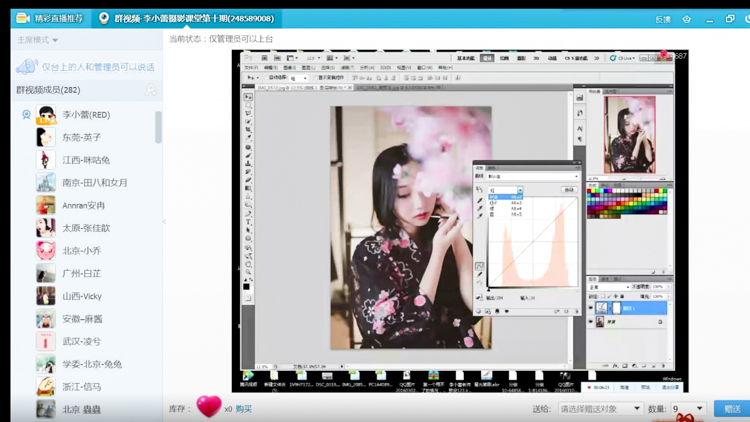Screen dimensions: 750x422
Task: Toggle visibility of the Curves adjustment layer
Action: [x=590, y=308]
